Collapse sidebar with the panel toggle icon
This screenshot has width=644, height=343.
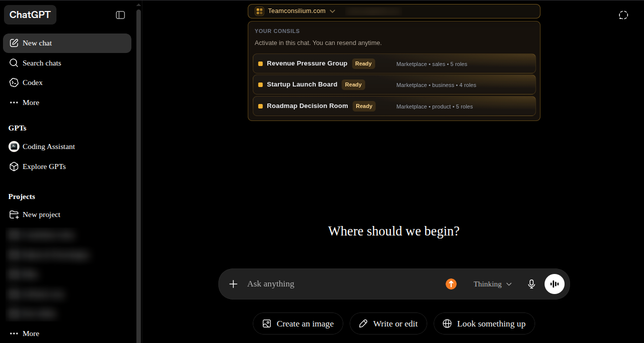pyautogui.click(x=120, y=15)
